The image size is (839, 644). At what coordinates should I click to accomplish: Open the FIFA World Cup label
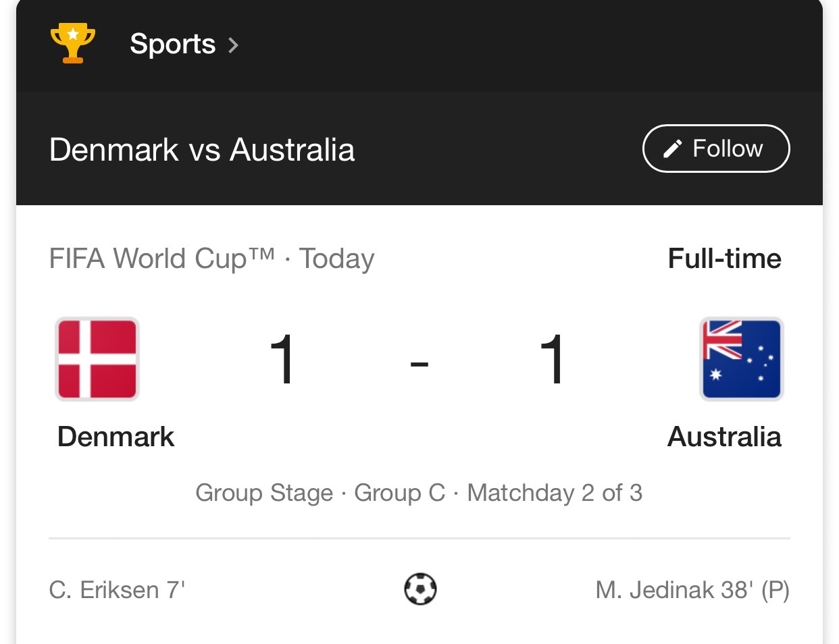(x=162, y=259)
